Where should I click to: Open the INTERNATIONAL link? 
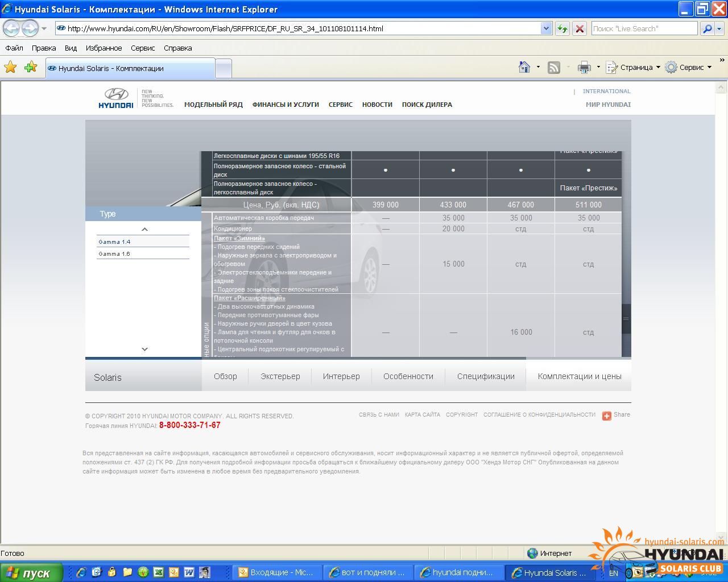[x=606, y=91]
